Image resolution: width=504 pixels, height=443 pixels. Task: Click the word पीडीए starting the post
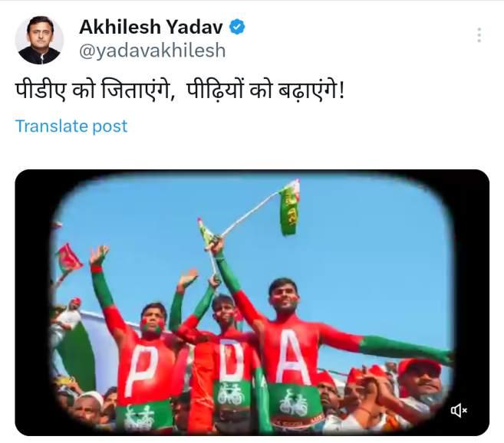[41, 90]
